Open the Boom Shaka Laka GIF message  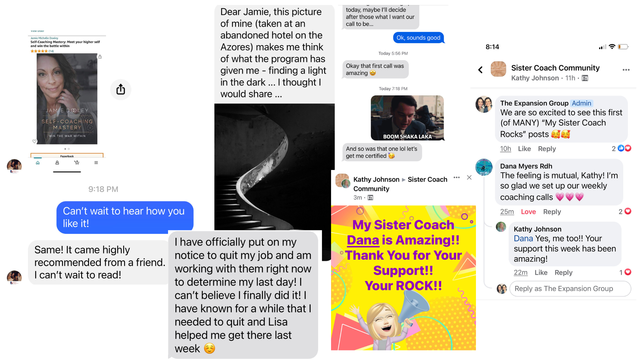pos(407,118)
